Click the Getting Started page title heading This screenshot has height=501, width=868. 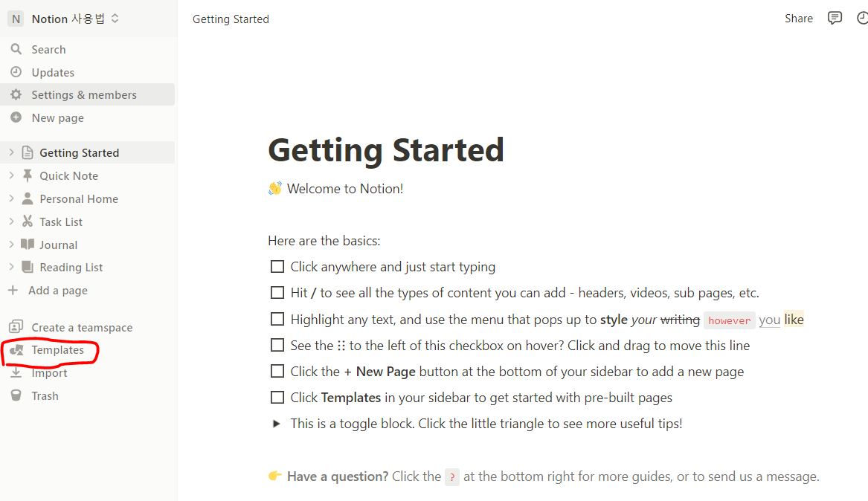pos(386,150)
